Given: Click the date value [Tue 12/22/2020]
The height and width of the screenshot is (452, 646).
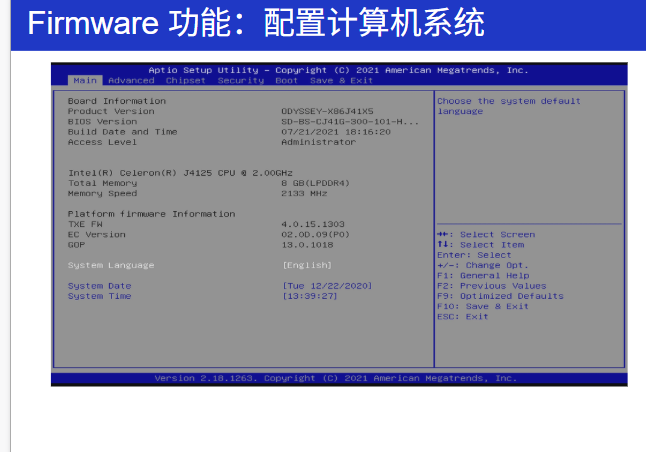Looking at the screenshot, I should 328,286.
